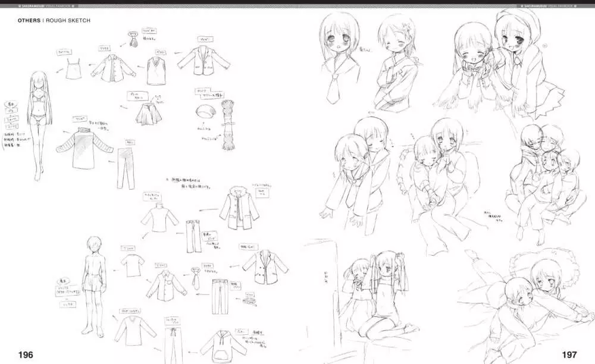
Task: Select the standing long-haired girl figure sketch
Action: [37, 125]
